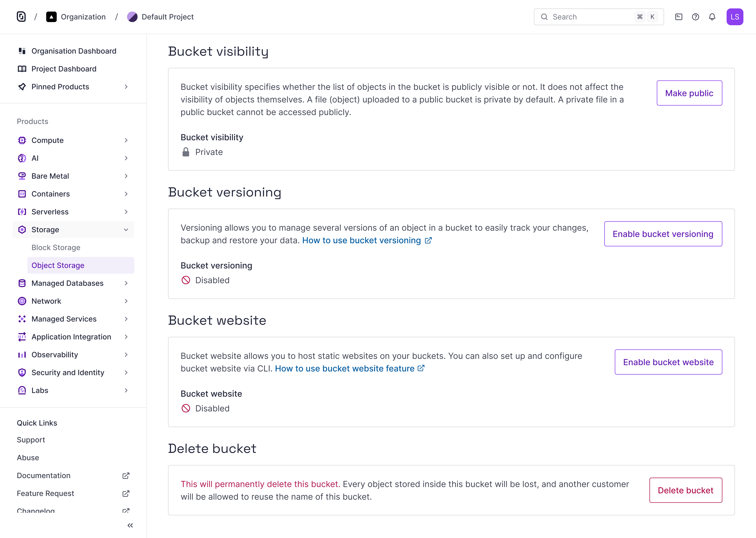
Task: Enable bucket website
Action: tap(668, 362)
